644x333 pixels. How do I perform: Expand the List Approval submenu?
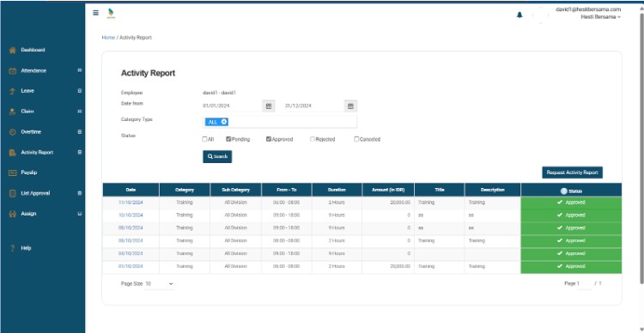pos(80,193)
